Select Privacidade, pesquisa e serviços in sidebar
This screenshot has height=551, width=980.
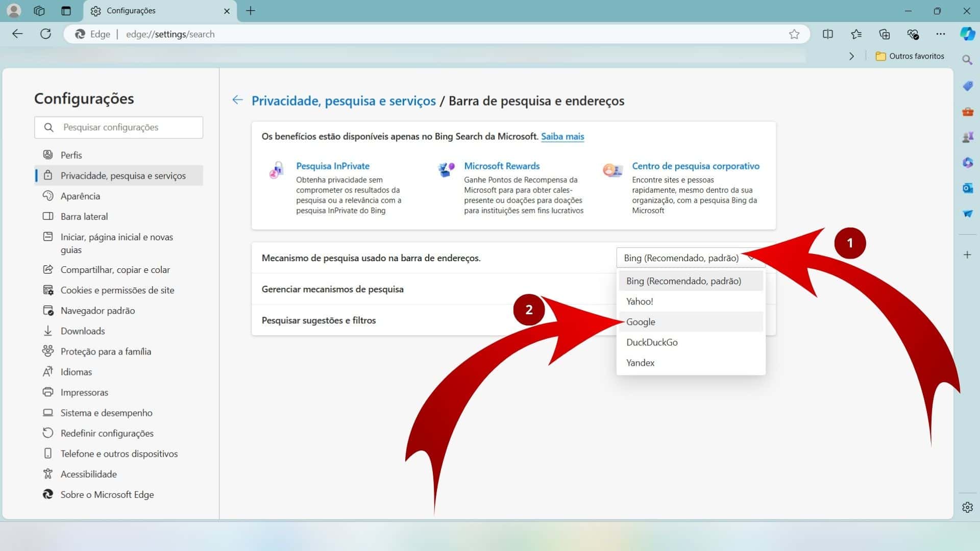(x=118, y=176)
